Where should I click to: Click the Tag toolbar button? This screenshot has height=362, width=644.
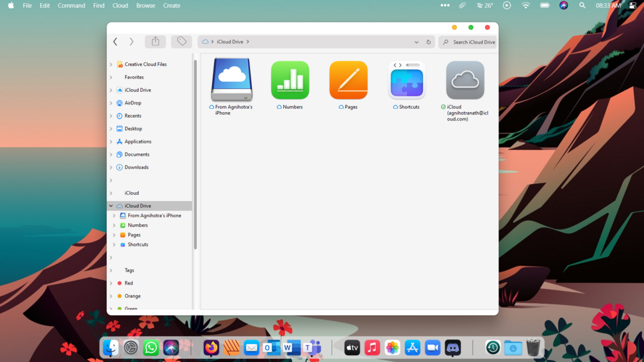[181, 42]
